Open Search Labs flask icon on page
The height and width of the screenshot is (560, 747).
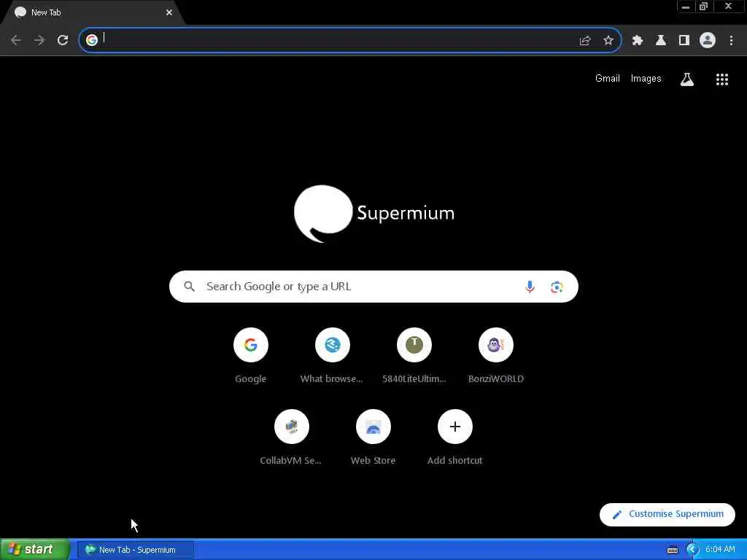687,79
